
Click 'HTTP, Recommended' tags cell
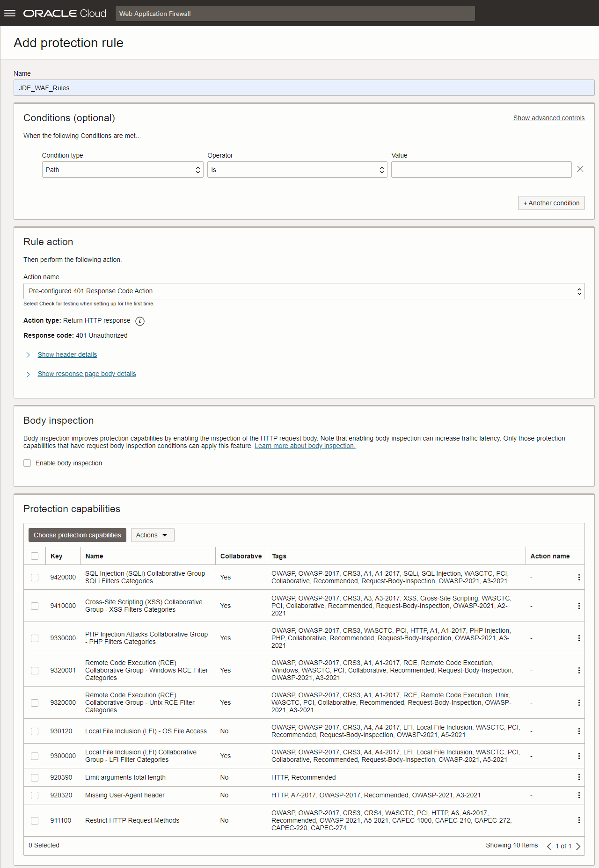[304, 777]
